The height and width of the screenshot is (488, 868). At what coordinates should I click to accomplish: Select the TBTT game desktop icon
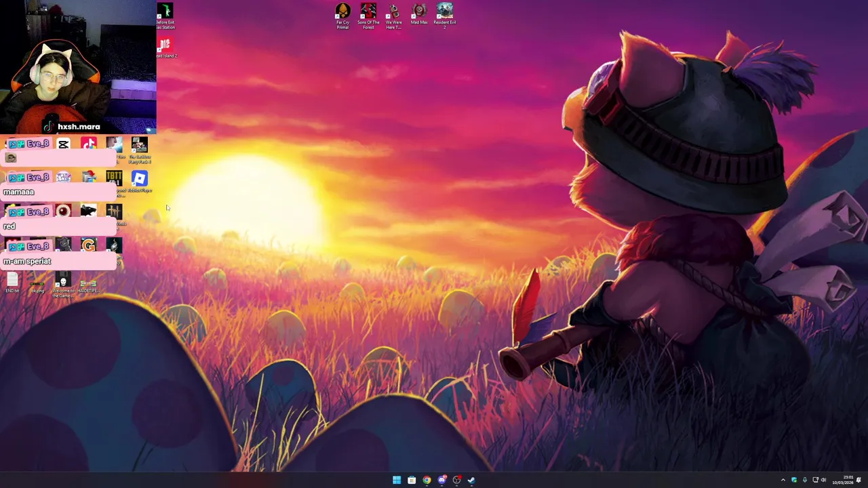tap(114, 179)
